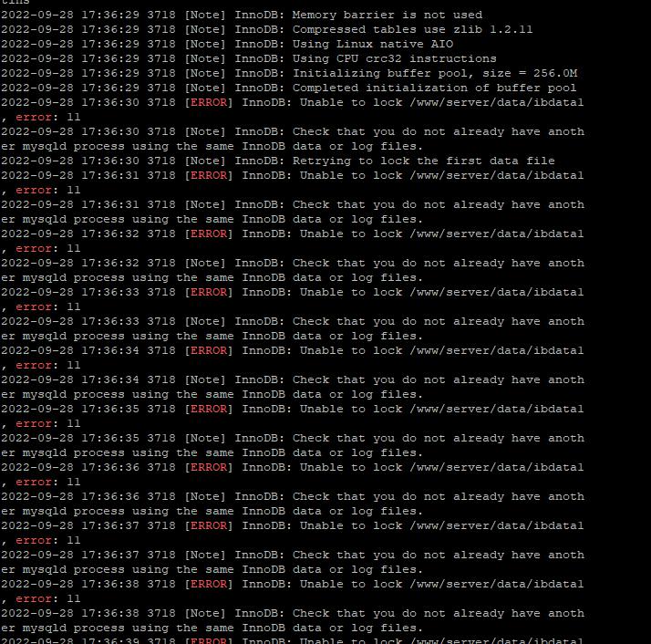Select "Check that you do not" Note at 17:36:30
This screenshot has height=644, width=651.
point(293,140)
